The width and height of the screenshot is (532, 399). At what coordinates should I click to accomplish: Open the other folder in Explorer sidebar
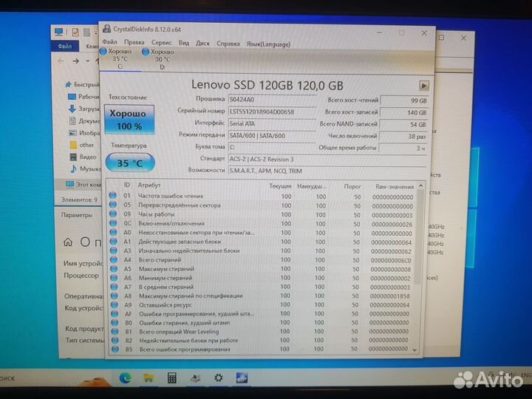click(x=82, y=145)
